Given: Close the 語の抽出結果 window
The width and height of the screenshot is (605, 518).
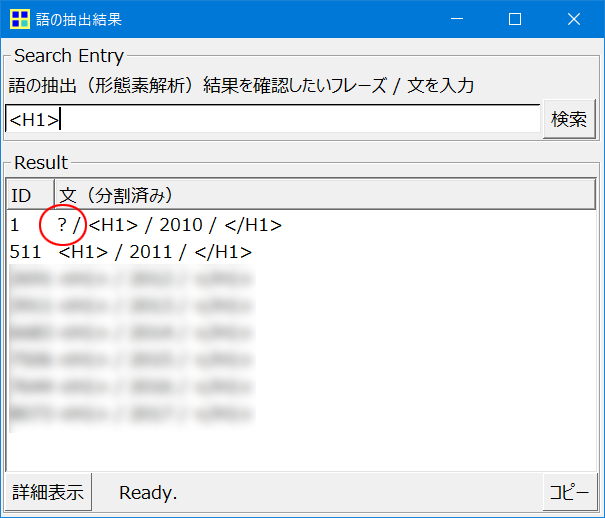Looking at the screenshot, I should pos(574,19).
